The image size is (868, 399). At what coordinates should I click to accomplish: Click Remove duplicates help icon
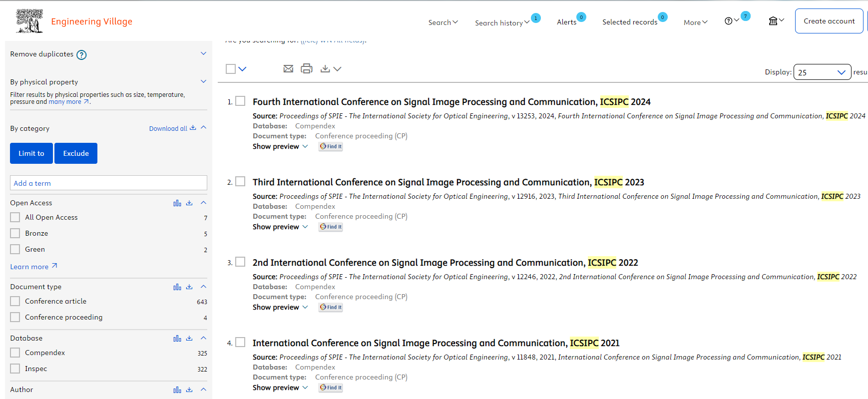(81, 55)
